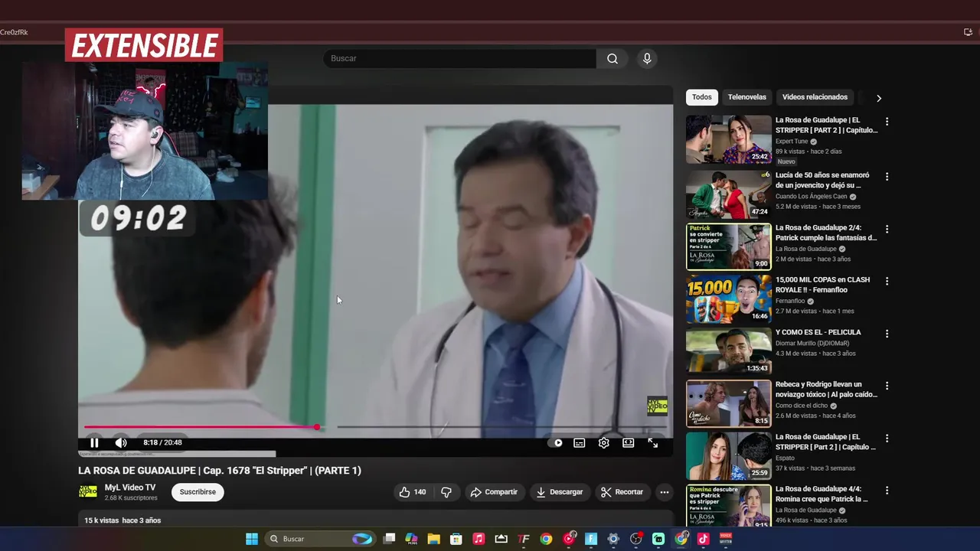Select the Videos relacionados chip

815,97
